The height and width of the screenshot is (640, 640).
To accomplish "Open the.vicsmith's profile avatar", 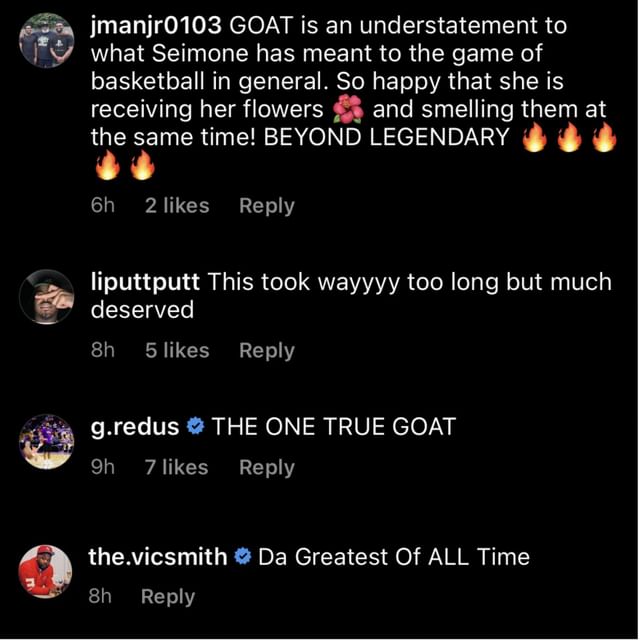I will (46, 571).
